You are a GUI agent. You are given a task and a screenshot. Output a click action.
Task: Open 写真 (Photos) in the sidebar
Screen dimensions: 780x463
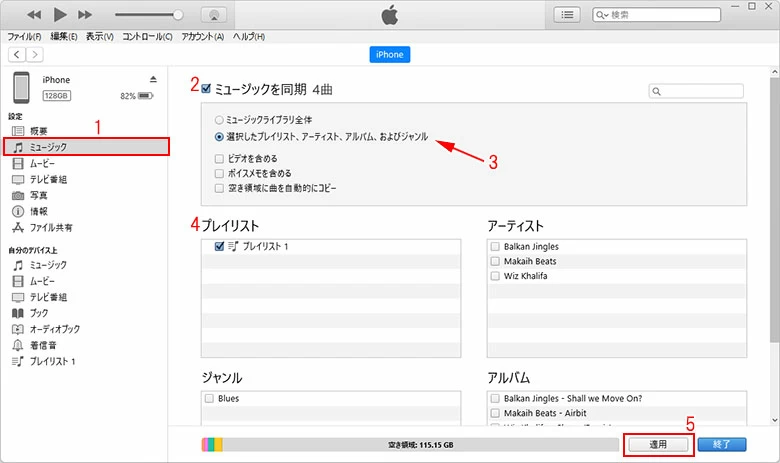(x=38, y=195)
